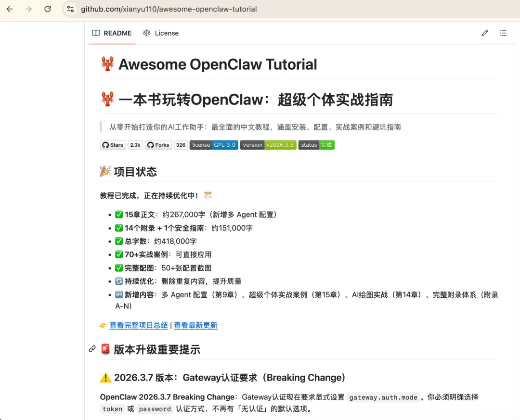Viewport: 520px width, 420px height.
Task: Click the version v2026.3.8 badge
Action: point(268,145)
